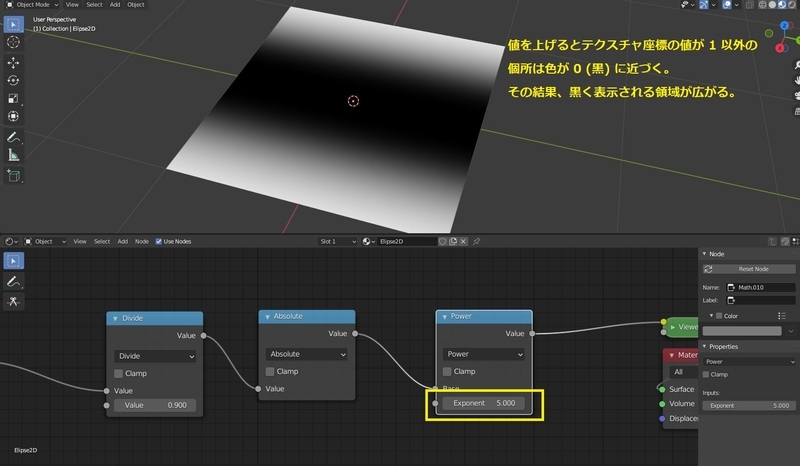Enable Clamp on Divide node
The width and height of the screenshot is (800, 466).
pos(118,374)
